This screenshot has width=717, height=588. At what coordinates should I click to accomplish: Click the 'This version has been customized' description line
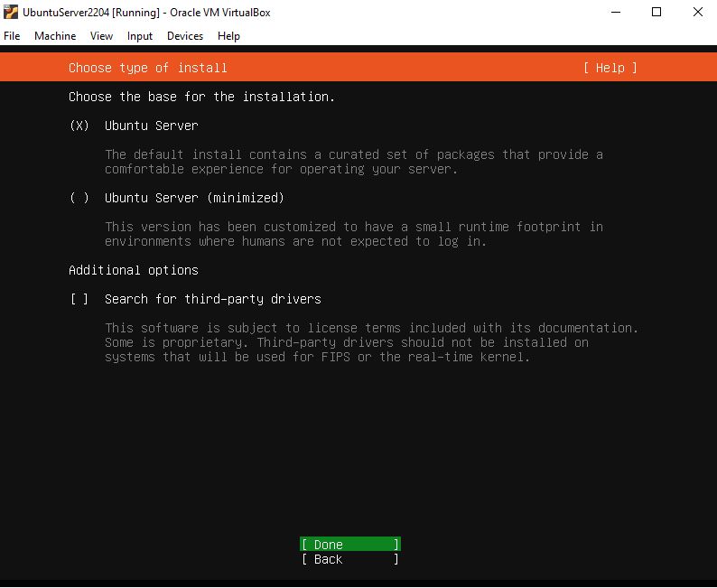pos(353,227)
